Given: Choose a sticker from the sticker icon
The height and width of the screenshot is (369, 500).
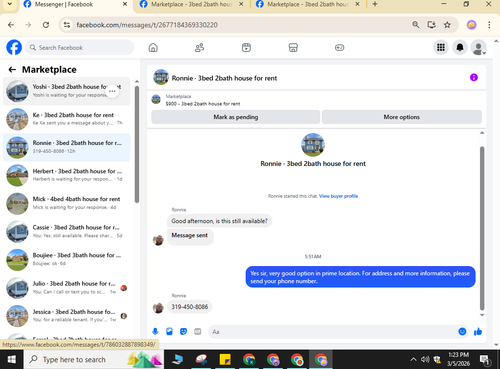Looking at the screenshot, I should [183, 331].
